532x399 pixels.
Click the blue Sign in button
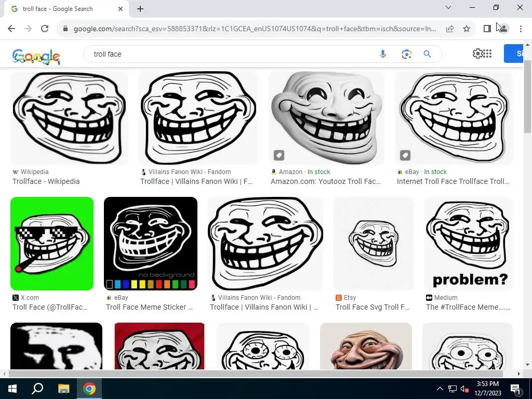514,54
